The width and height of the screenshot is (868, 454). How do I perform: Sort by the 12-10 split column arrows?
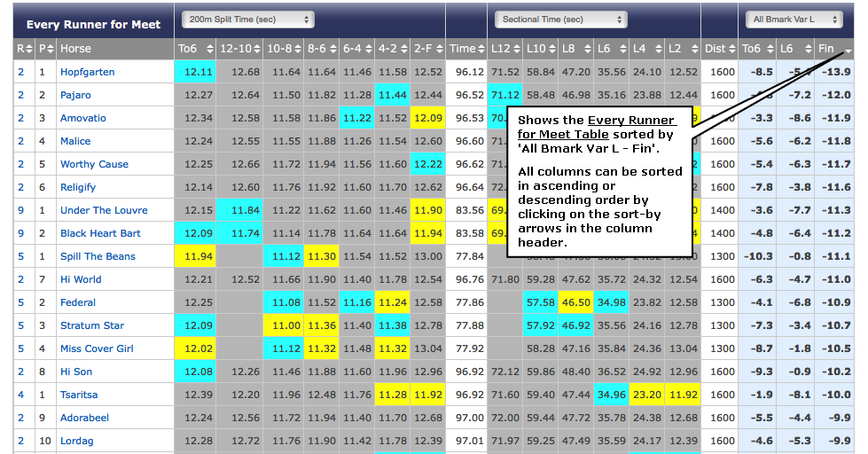257,50
